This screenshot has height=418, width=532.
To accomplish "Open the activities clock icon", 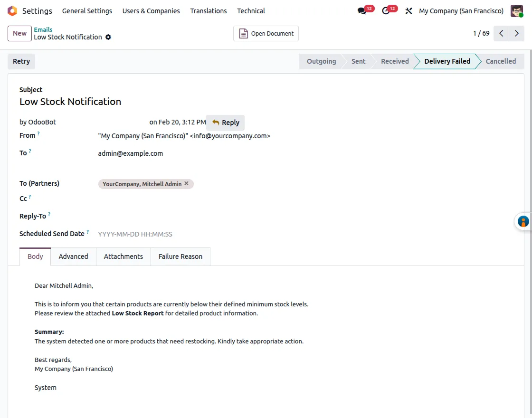I will tap(386, 10).
